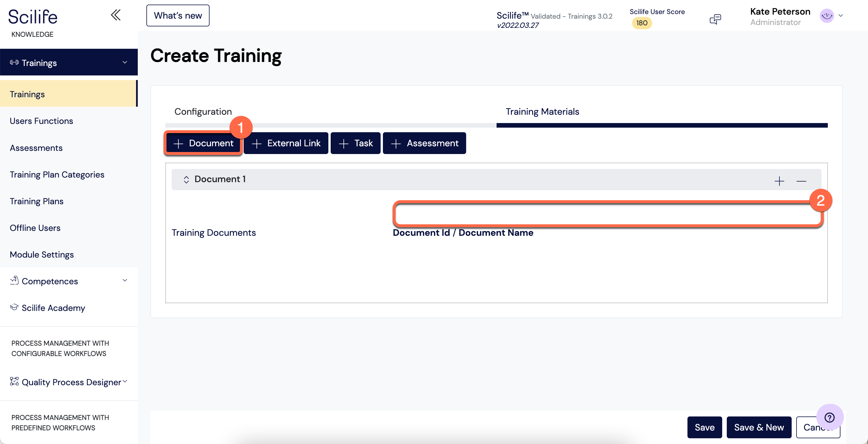Image resolution: width=868 pixels, height=444 pixels.
Task: Add an Assessment material
Action: coord(424,143)
